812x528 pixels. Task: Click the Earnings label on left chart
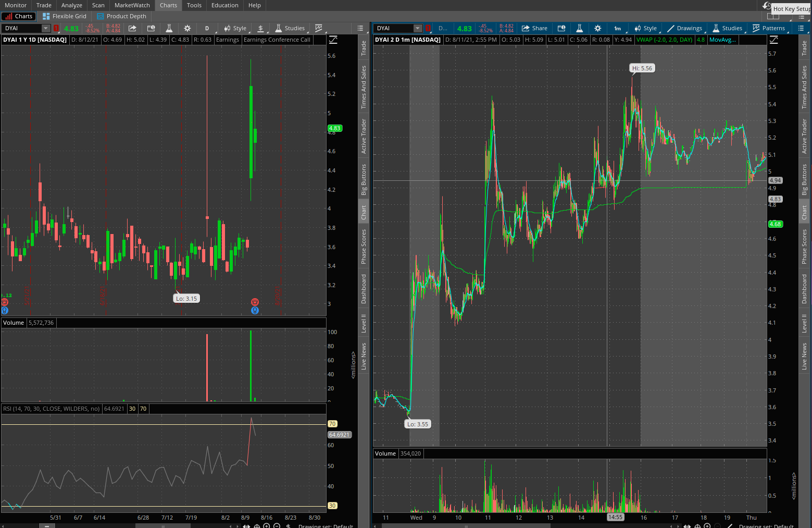pyautogui.click(x=228, y=40)
